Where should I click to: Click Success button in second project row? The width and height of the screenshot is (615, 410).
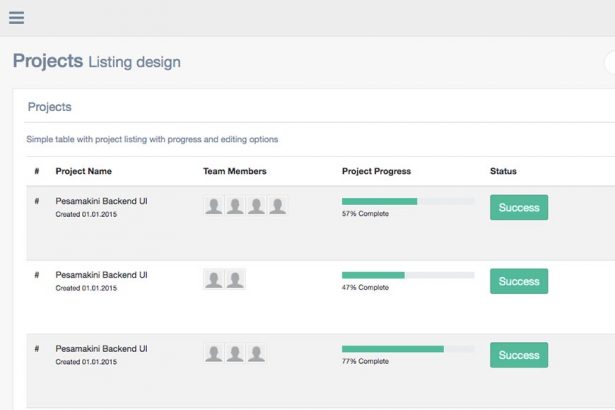pos(519,282)
